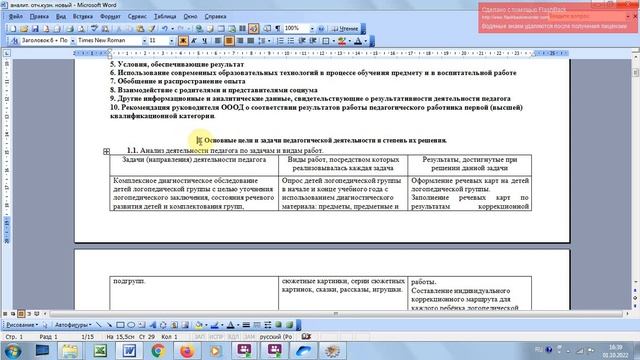Align text to the left
This screenshot has width=640, height=360.
pos(218,40)
